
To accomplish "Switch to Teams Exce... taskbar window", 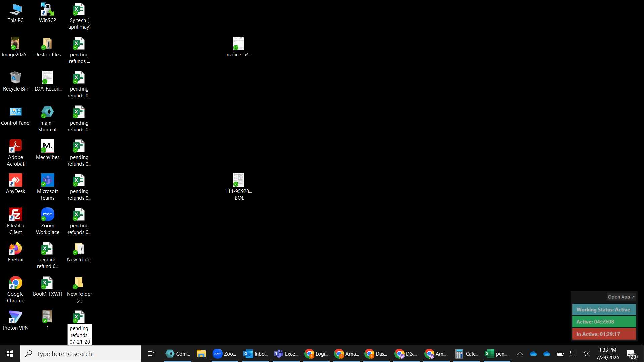I will (x=286, y=354).
